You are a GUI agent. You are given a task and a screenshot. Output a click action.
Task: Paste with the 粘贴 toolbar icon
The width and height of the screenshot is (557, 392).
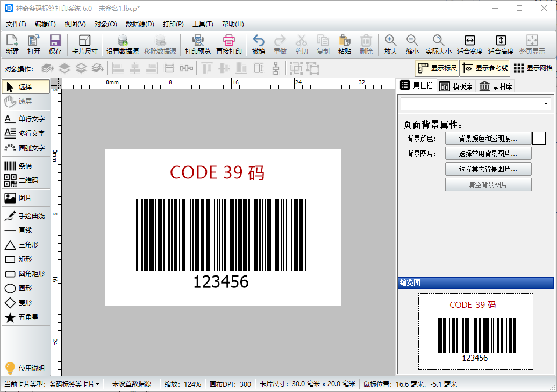pyautogui.click(x=344, y=45)
